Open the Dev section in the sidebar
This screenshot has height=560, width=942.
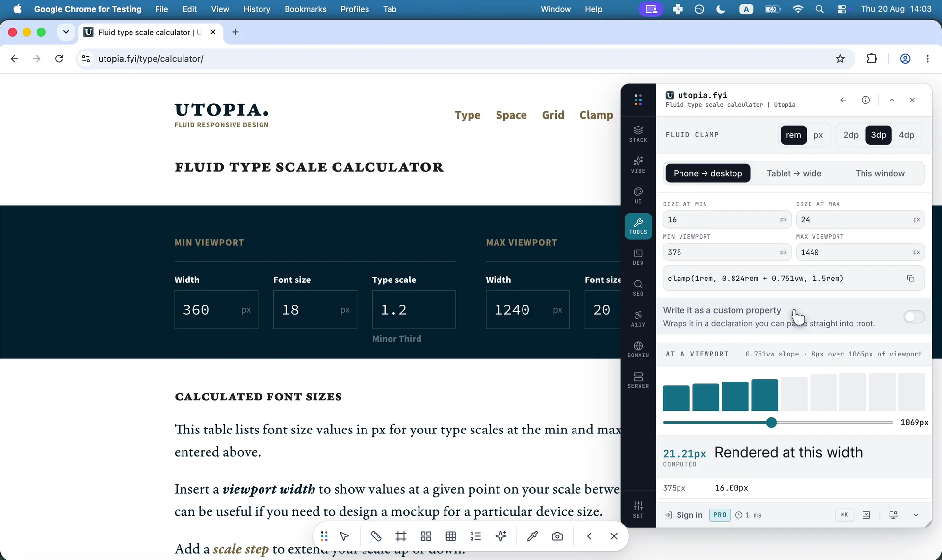coord(638,257)
